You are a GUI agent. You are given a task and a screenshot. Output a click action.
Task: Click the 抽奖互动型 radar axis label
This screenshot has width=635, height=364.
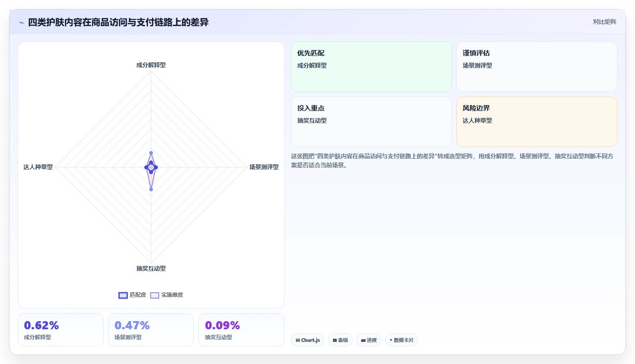[151, 268]
